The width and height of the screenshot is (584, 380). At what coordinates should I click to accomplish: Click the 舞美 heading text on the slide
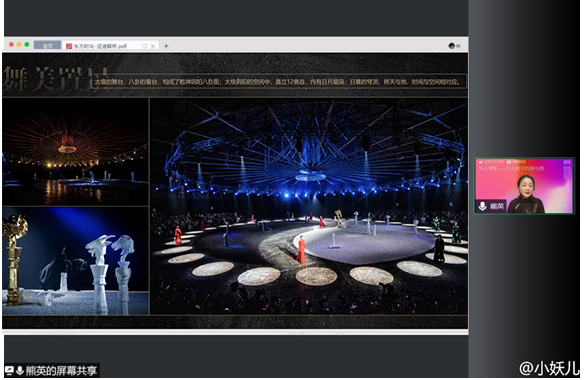(30, 79)
